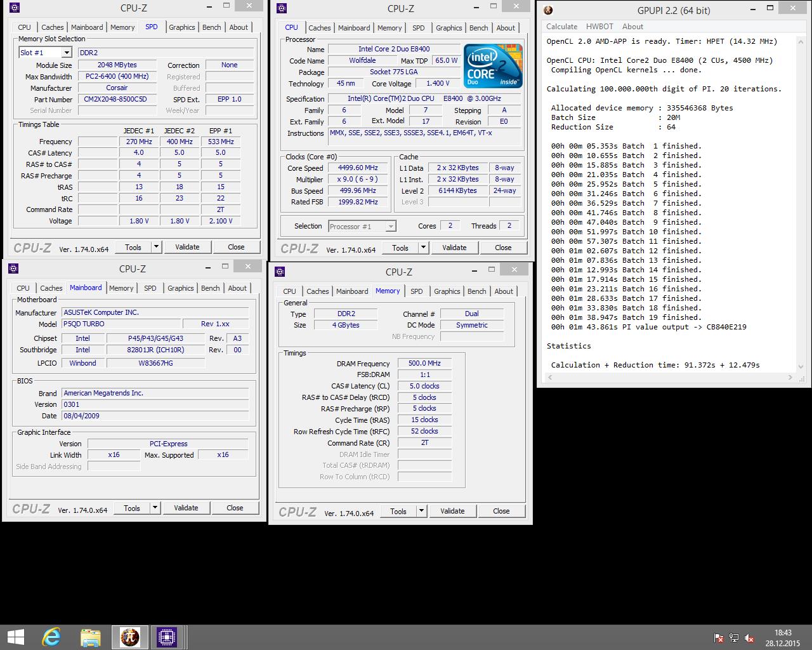Select Memory tab in Mainboard window
This screenshot has width=812, height=650.
121,288
